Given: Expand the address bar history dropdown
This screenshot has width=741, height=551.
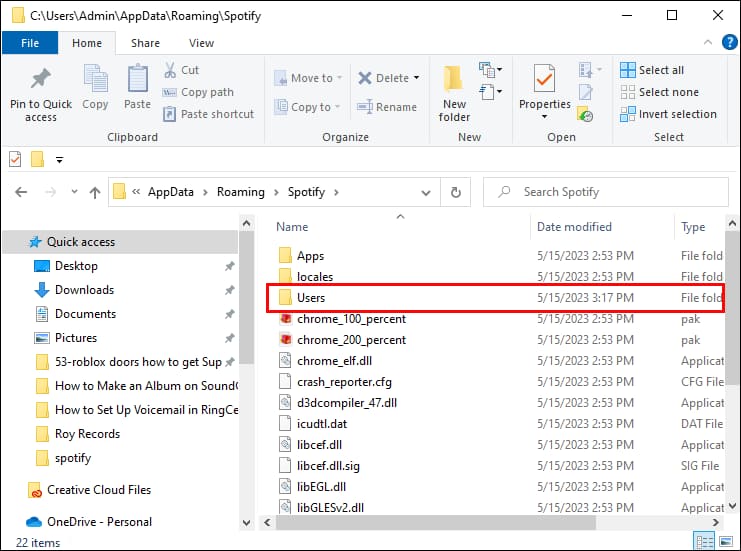Looking at the screenshot, I should (426, 192).
